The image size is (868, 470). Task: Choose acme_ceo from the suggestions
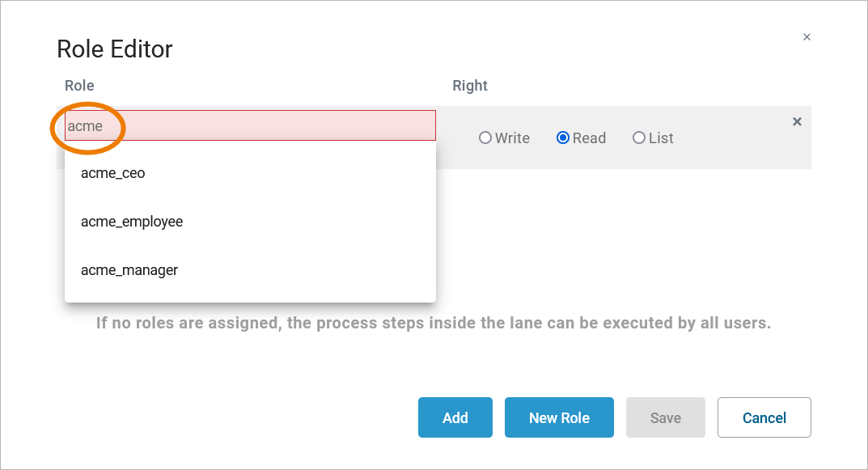point(113,173)
